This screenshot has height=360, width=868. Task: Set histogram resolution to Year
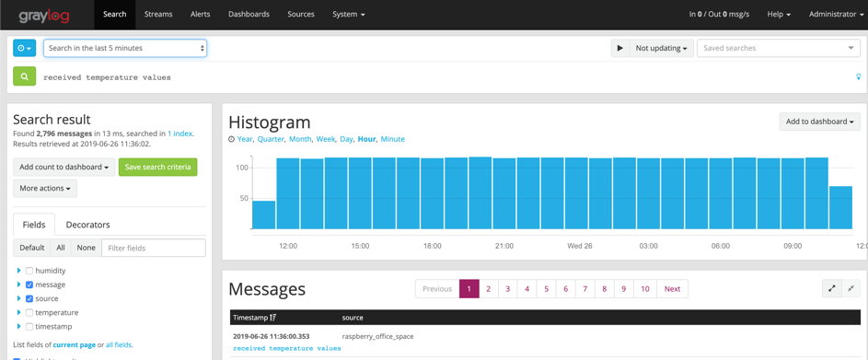(x=245, y=139)
